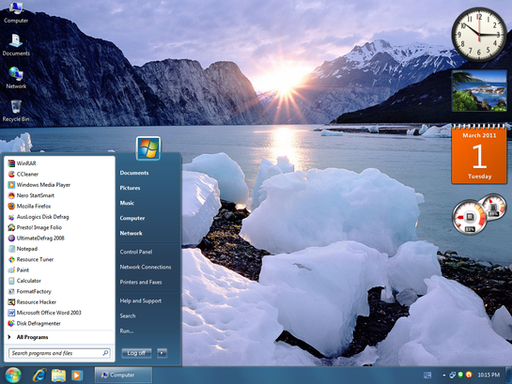
Task: Click the CPU meter gauge gadget
Action: click(x=469, y=217)
